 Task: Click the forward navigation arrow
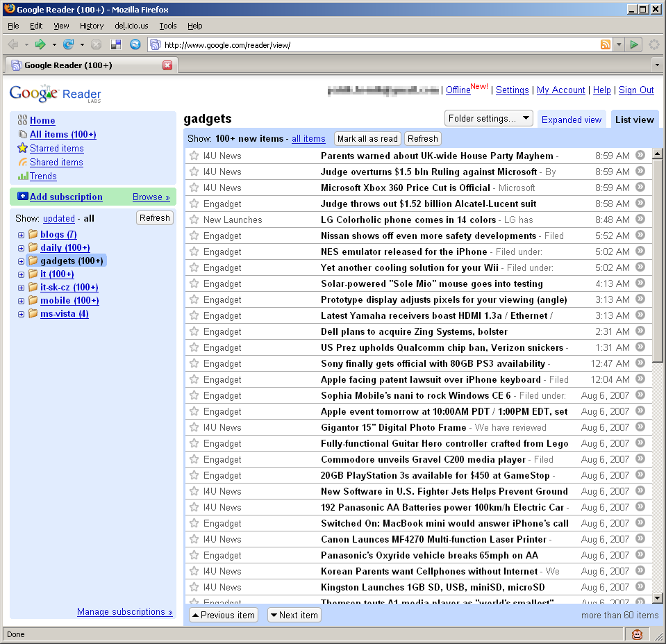pyautogui.click(x=40, y=44)
